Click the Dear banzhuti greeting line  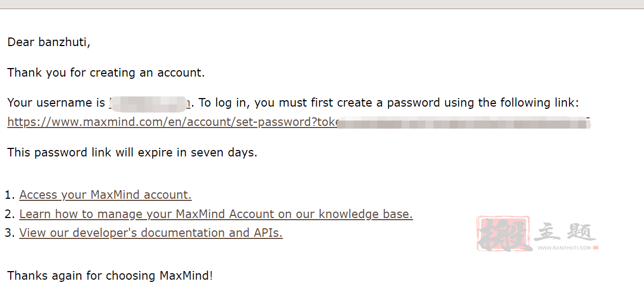(x=49, y=42)
